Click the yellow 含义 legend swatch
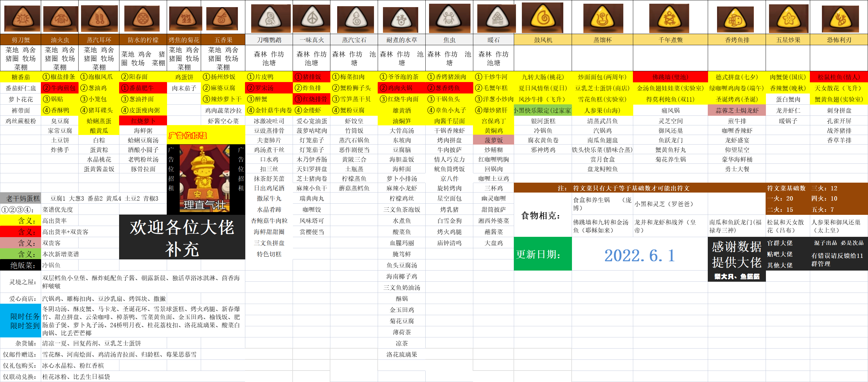 pyautogui.click(x=20, y=221)
